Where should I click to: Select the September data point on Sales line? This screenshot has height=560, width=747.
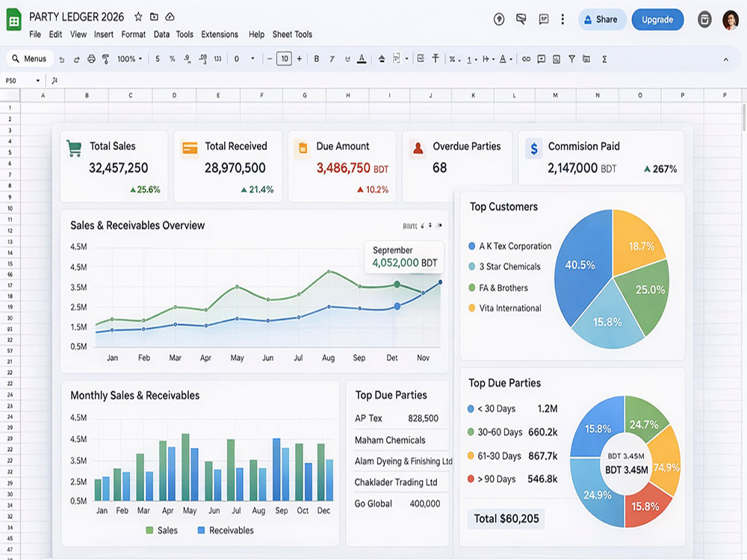coord(397,284)
